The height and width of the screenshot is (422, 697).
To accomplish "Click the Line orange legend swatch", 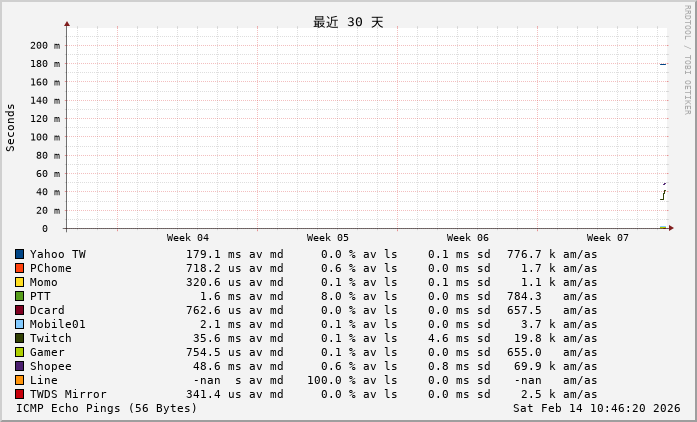I will pos(19,380).
